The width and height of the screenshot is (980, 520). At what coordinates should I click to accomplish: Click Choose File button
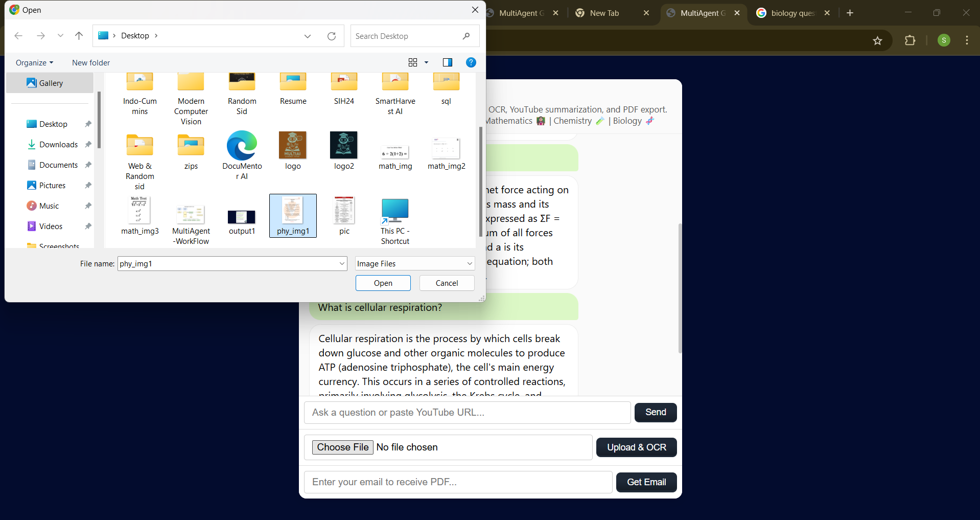pyautogui.click(x=343, y=447)
